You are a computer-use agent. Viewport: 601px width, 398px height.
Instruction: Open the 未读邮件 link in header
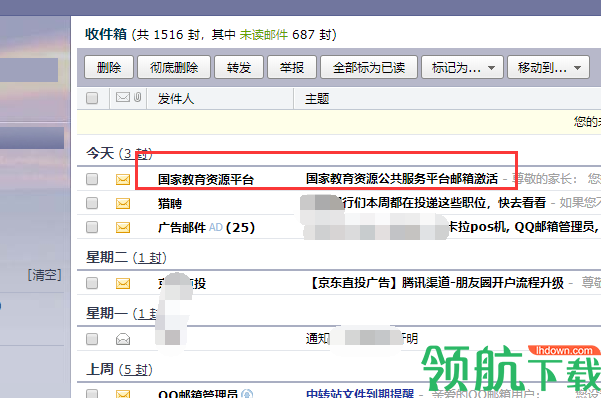263,35
